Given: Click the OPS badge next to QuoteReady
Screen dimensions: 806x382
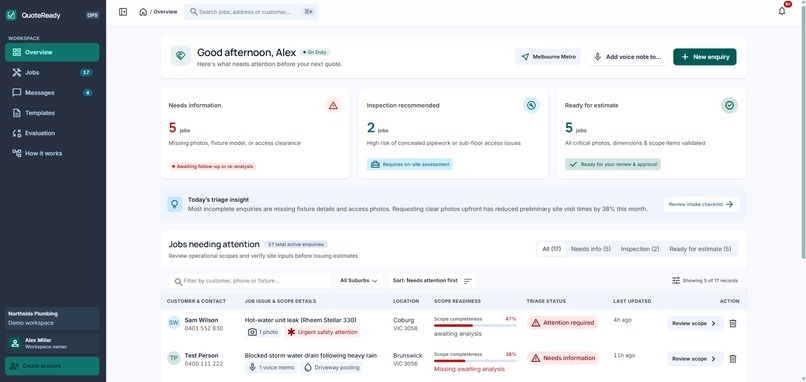Looking at the screenshot, I should (x=93, y=15).
